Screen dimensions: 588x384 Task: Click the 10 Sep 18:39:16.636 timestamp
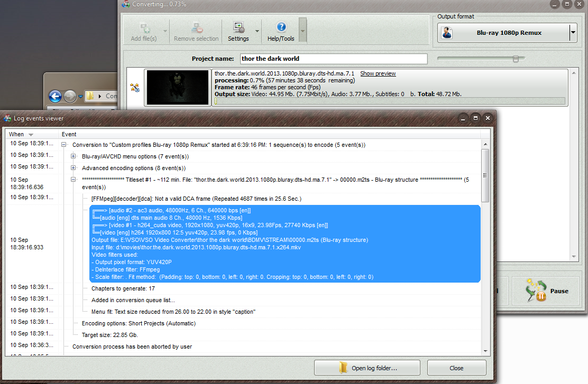26,183
